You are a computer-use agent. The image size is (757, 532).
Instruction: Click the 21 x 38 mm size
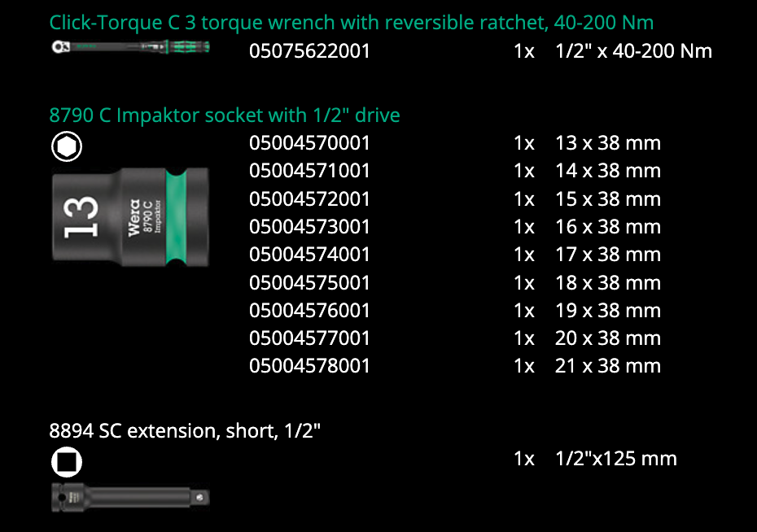[x=608, y=366]
